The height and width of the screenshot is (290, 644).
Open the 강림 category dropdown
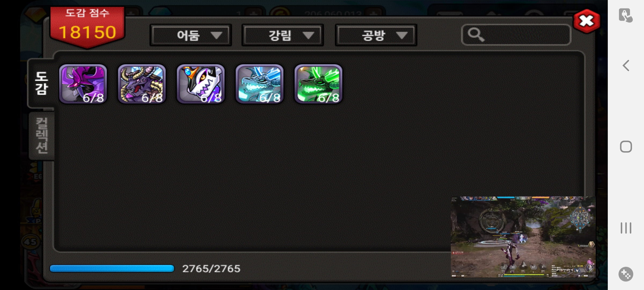tap(283, 35)
